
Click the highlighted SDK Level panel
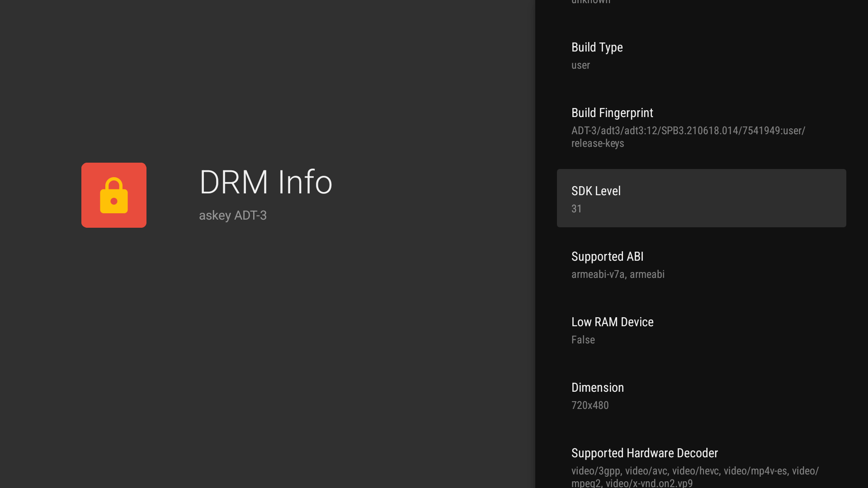pos(701,198)
